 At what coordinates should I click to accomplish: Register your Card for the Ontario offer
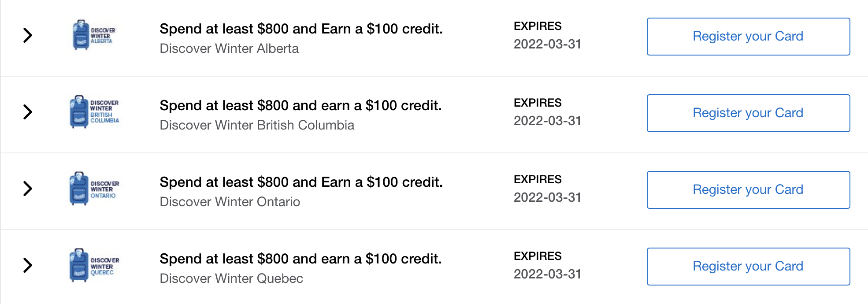(748, 190)
